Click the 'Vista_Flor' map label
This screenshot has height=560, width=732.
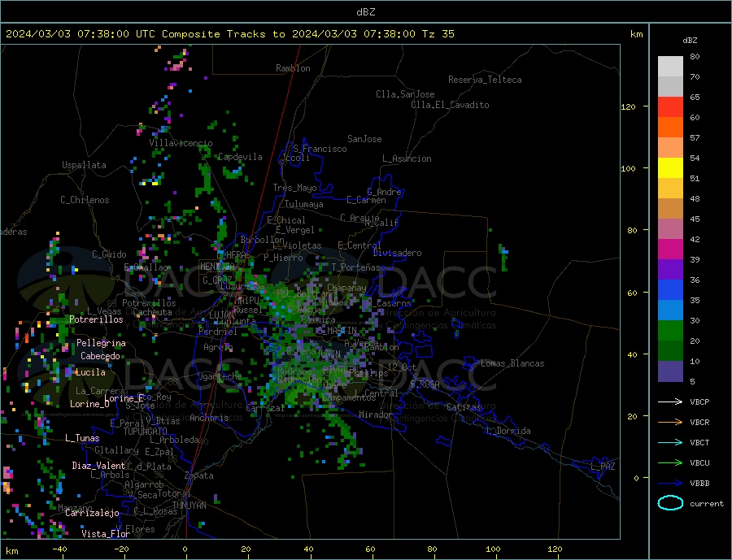(x=106, y=534)
